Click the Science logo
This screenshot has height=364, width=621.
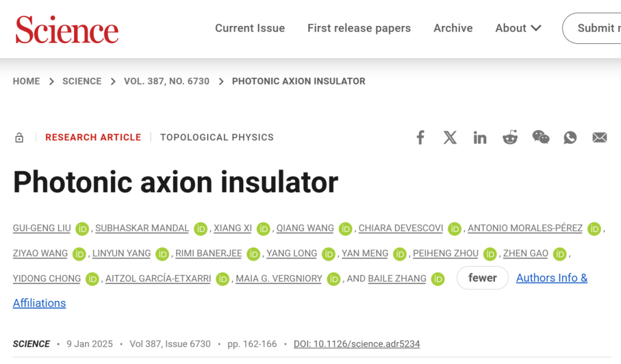(x=67, y=30)
